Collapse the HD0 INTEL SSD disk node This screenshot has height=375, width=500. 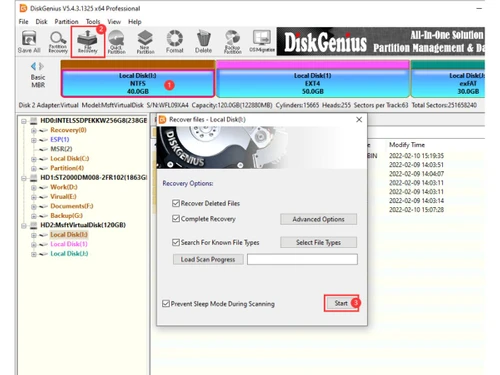[24, 121]
